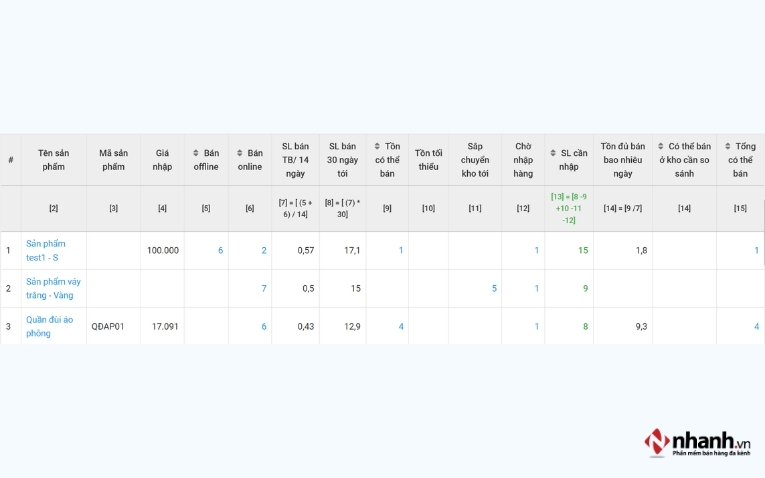Click Chờ nhập hàng value in row 1
Image resolution: width=765 pixels, height=478 pixels.
point(537,251)
